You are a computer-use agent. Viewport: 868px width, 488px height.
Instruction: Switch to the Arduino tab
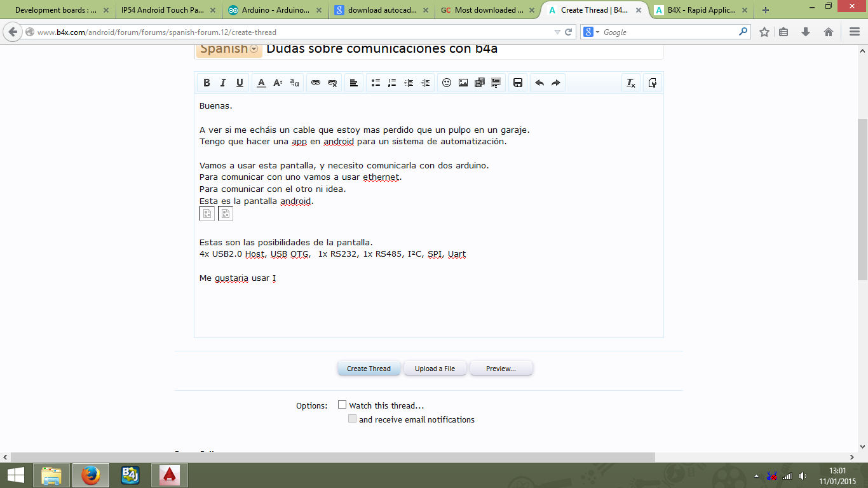[x=275, y=10]
